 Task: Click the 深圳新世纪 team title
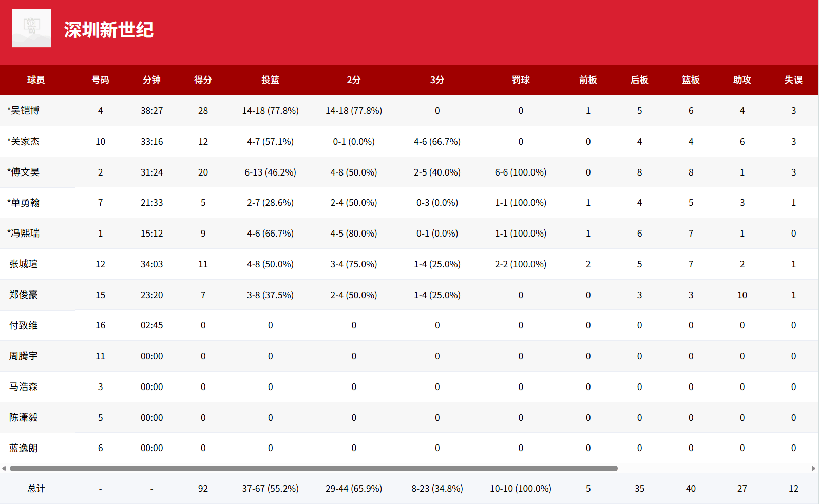108,30
